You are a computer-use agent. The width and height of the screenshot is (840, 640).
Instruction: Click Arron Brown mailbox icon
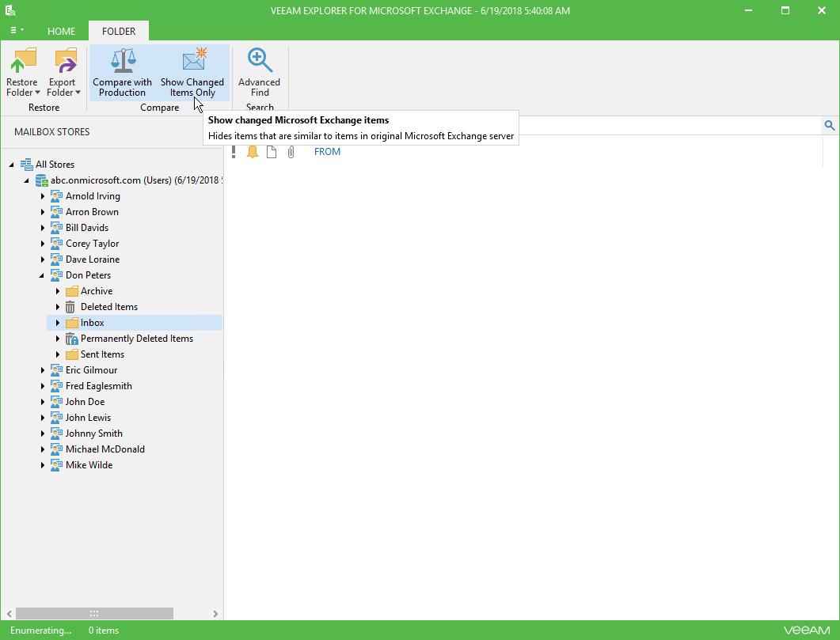pos(56,212)
